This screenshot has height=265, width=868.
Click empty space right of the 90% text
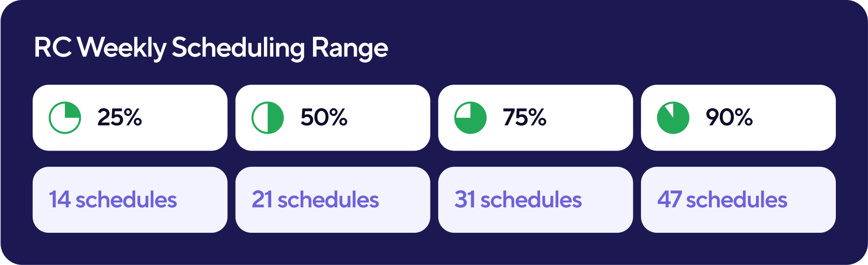click(793, 118)
